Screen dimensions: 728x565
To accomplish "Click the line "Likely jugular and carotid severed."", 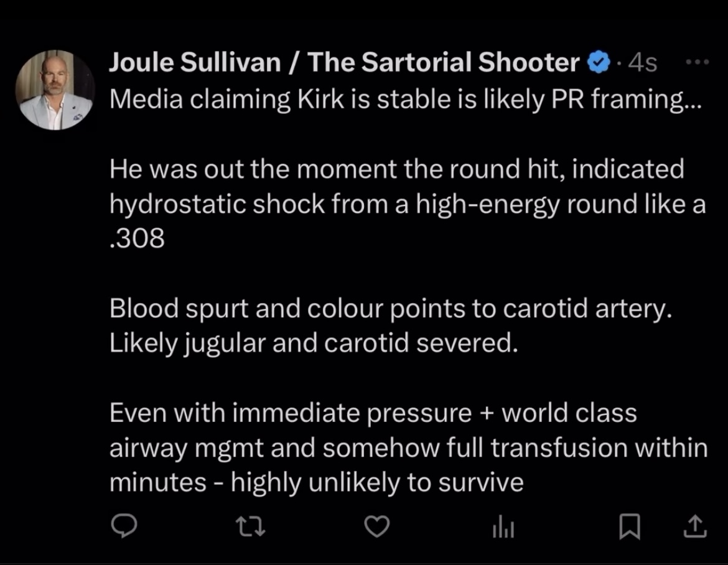I will [x=314, y=343].
